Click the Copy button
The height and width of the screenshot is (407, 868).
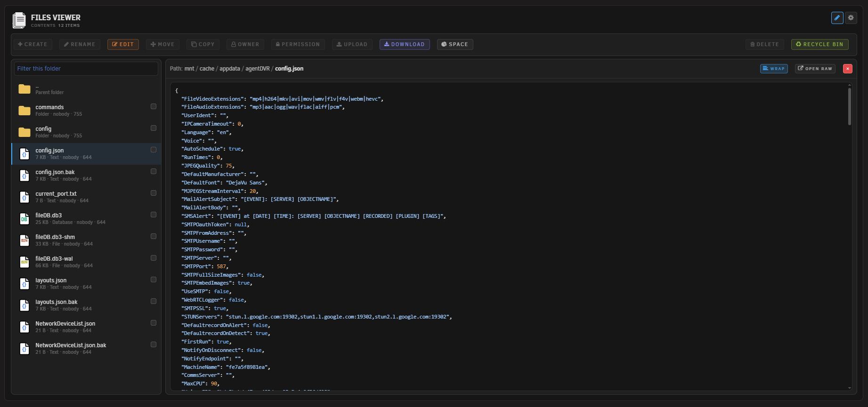[203, 44]
